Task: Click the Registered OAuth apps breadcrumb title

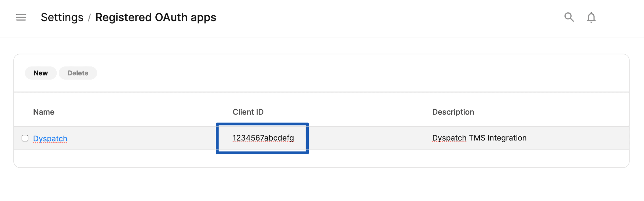Action: pyautogui.click(x=156, y=17)
